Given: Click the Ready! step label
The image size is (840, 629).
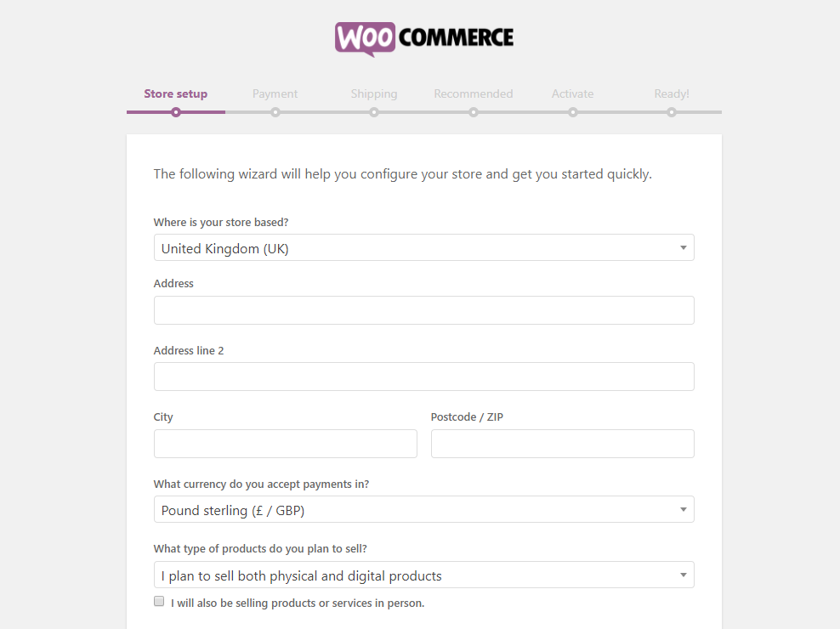Looking at the screenshot, I should (x=672, y=93).
